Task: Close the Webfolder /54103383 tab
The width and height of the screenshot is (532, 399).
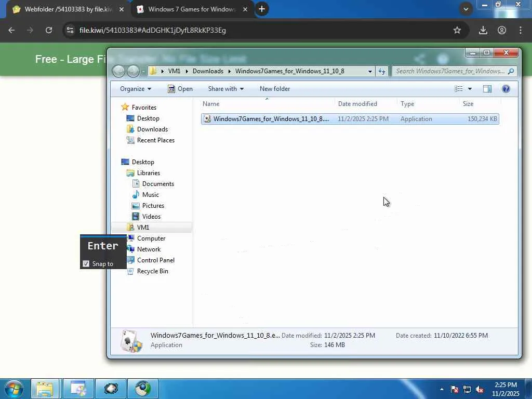Action: [x=122, y=9]
